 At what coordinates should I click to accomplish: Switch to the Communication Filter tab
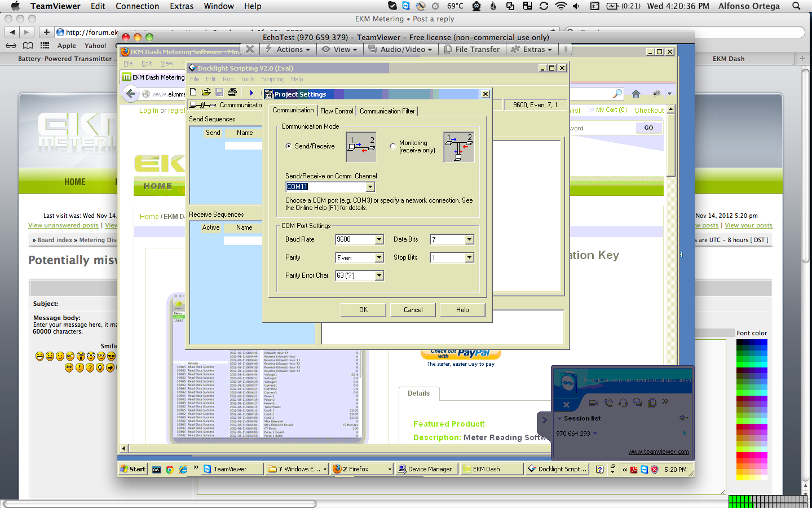tap(387, 111)
